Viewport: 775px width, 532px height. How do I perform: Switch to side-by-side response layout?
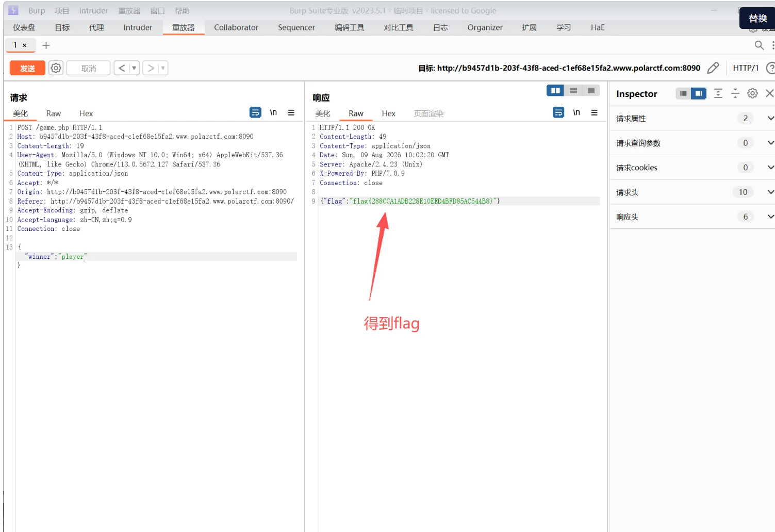coord(555,91)
